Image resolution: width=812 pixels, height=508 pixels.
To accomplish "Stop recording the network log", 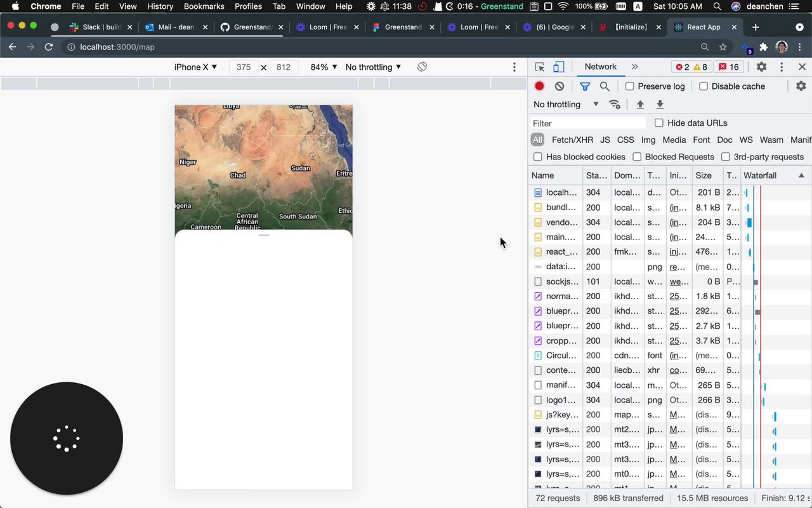I will click(x=539, y=86).
